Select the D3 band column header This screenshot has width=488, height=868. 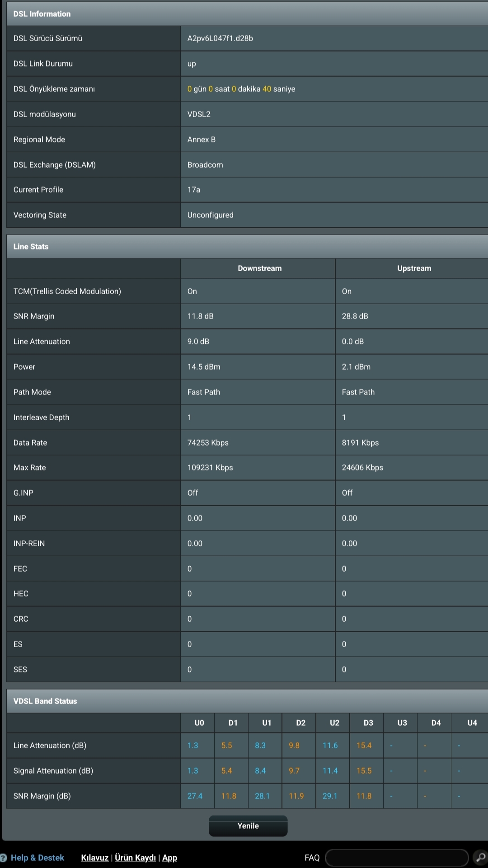(x=368, y=723)
